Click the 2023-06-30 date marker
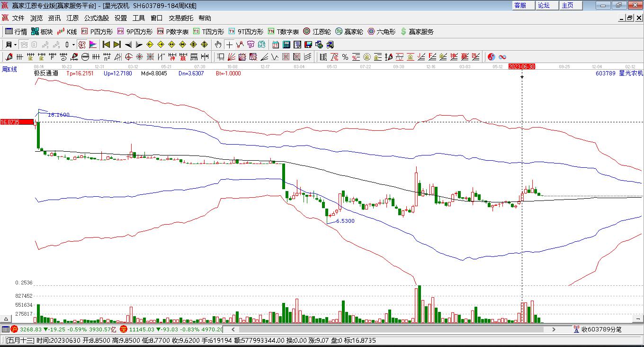Viewport: 644px width, 347px height. point(522,67)
